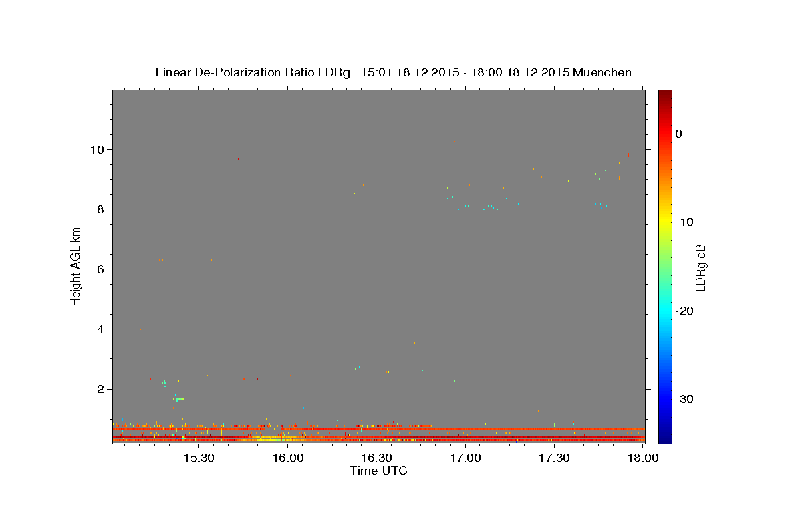
Task: Click the colorbar value 0
Action: pos(679,134)
